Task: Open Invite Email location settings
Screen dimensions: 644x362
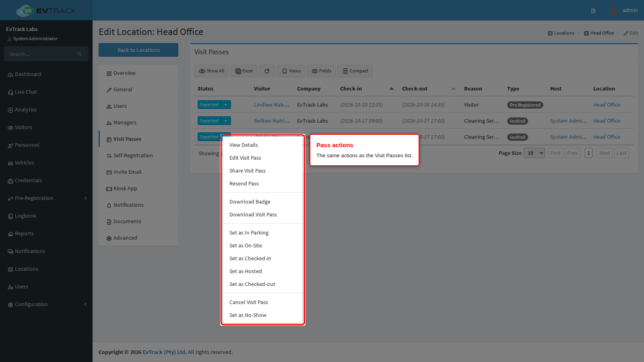Action: click(x=138, y=172)
